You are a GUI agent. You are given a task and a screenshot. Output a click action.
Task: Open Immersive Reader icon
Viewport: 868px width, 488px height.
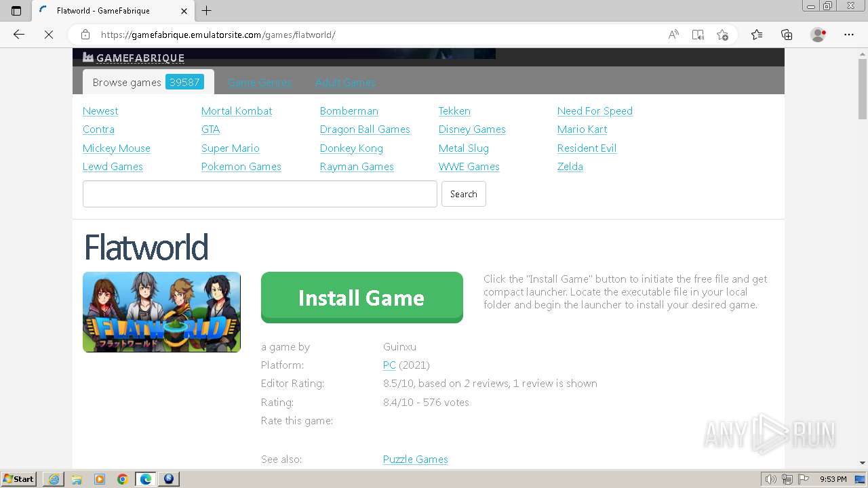click(698, 35)
